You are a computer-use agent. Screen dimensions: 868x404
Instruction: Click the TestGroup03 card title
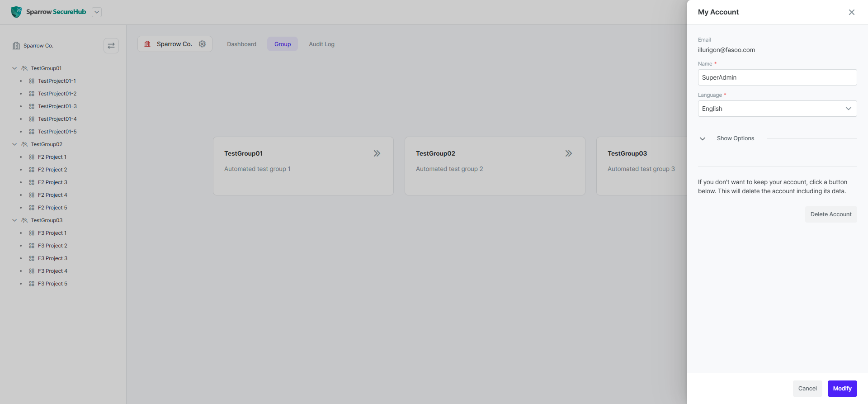pos(627,153)
